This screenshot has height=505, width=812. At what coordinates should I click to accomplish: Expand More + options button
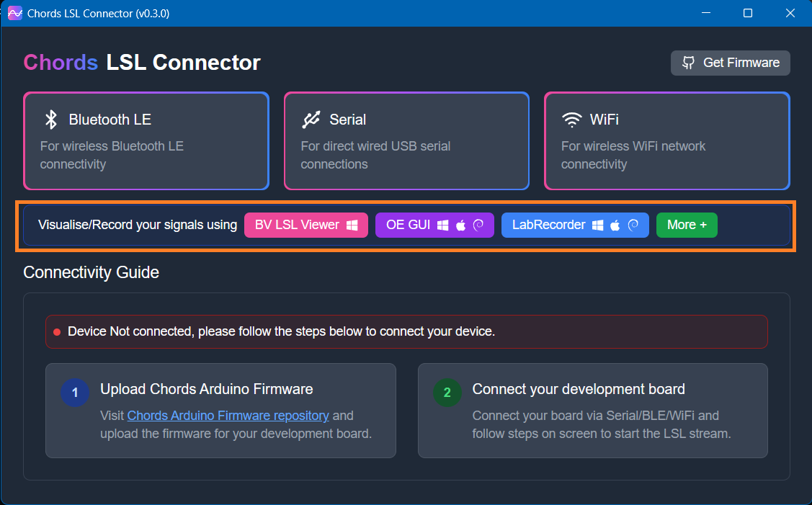[x=687, y=225]
